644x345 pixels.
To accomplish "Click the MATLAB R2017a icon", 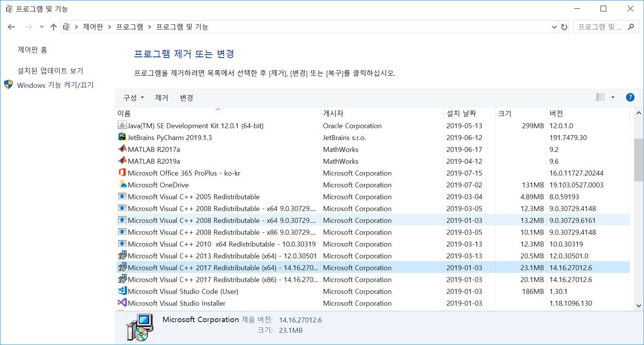I will tap(122, 148).
